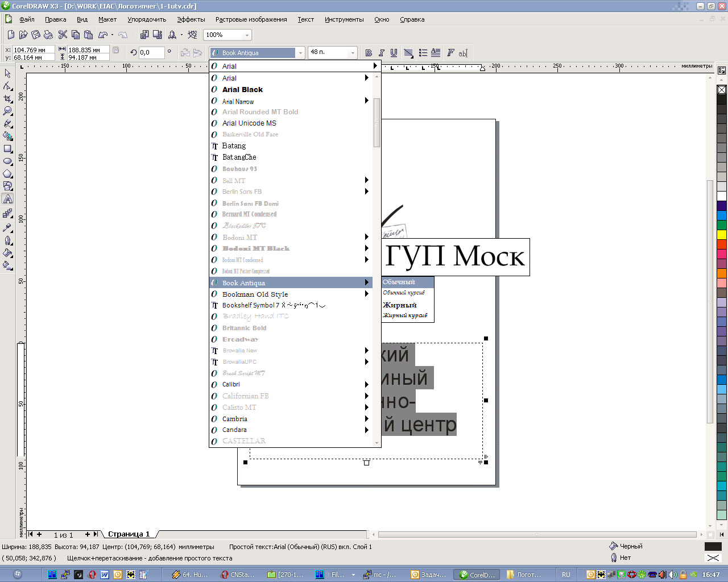Click the New document icon
This screenshot has height=582, width=728.
(11, 35)
